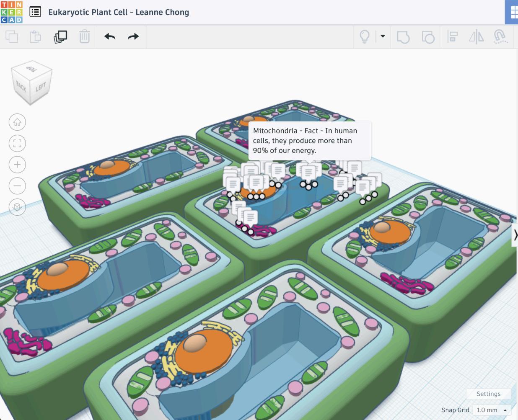Open the designs list icon

coord(35,12)
